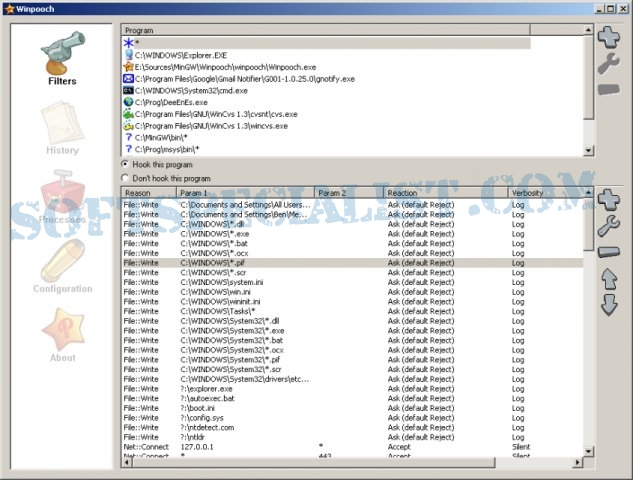Click the up arrow icon beside the rules list
This screenshot has width=633, height=480.
pyautogui.click(x=609, y=279)
